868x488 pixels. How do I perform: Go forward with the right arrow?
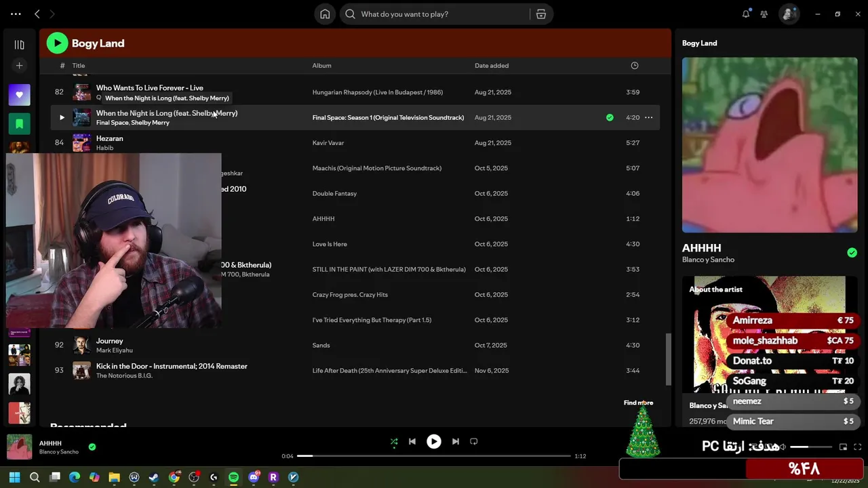(52, 14)
